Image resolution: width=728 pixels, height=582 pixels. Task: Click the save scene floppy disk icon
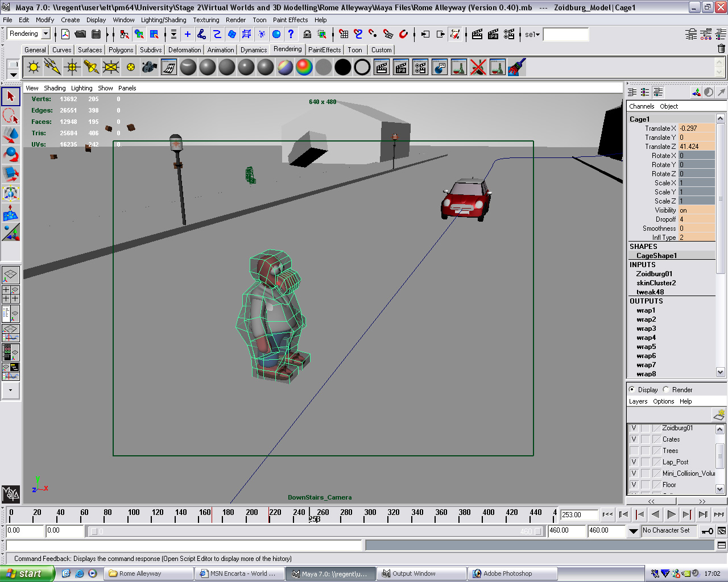point(96,34)
